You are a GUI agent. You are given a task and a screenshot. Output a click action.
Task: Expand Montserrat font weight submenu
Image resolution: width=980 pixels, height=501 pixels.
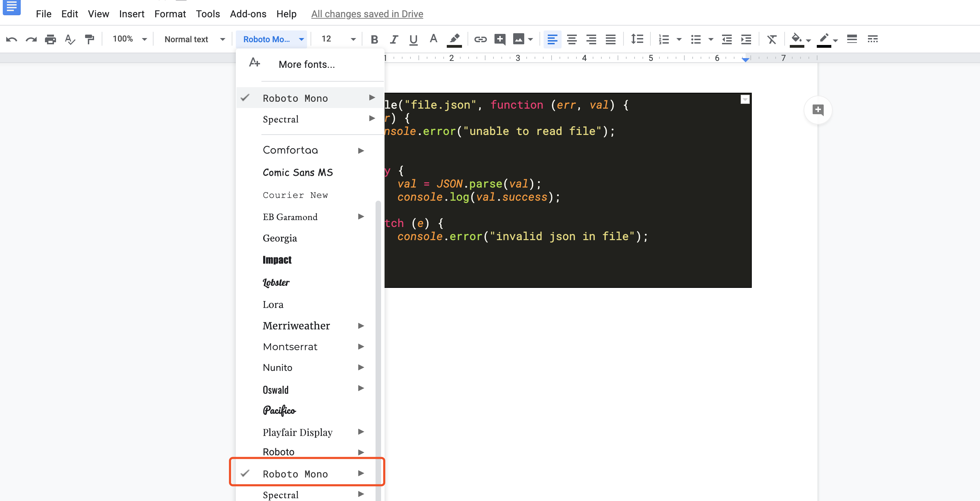point(361,346)
